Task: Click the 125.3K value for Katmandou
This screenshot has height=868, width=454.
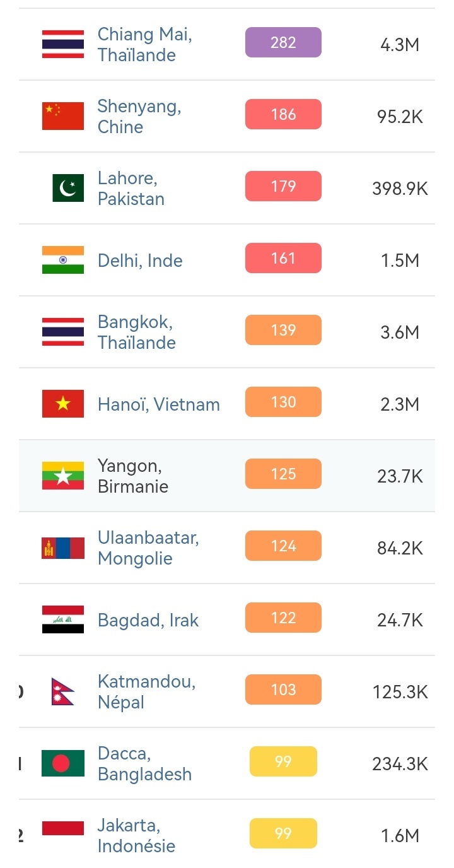Action: (x=400, y=692)
